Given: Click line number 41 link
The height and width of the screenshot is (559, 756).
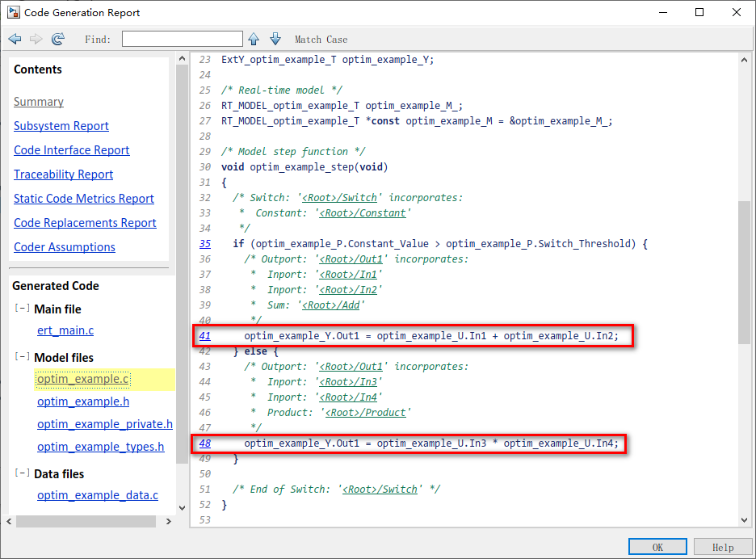Looking at the screenshot, I should [x=205, y=336].
